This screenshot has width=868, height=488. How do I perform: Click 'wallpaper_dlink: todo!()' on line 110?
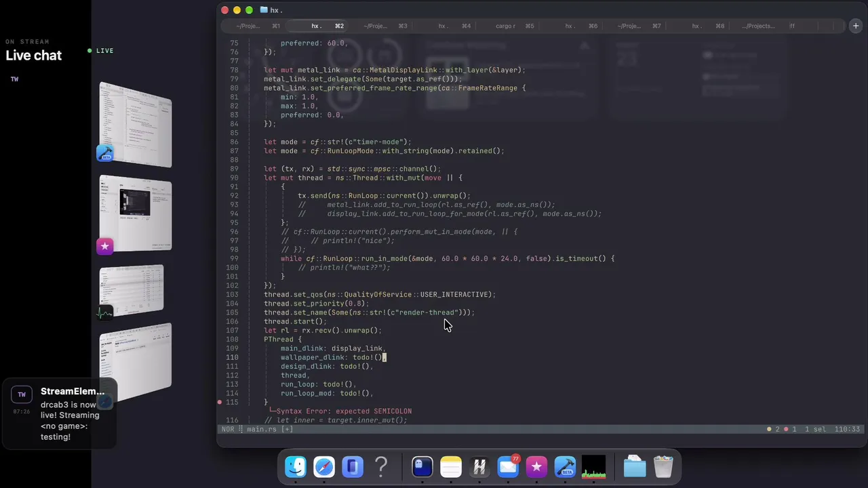click(x=332, y=357)
